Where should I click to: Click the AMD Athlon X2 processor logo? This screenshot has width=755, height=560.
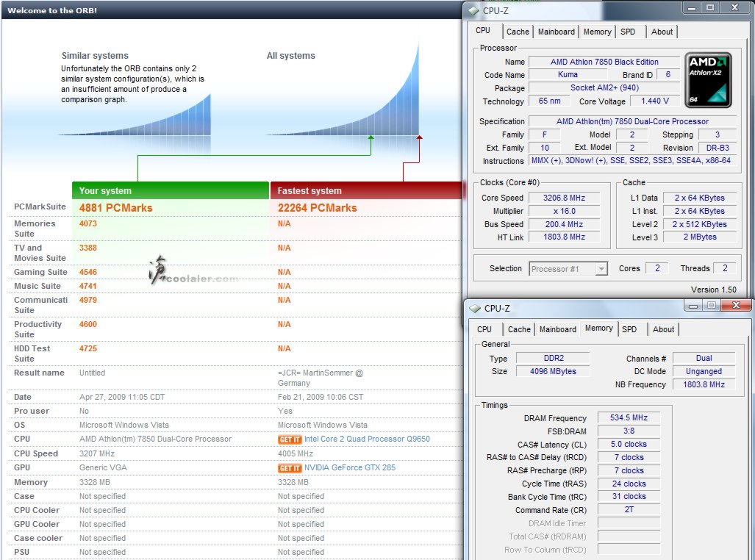point(708,79)
